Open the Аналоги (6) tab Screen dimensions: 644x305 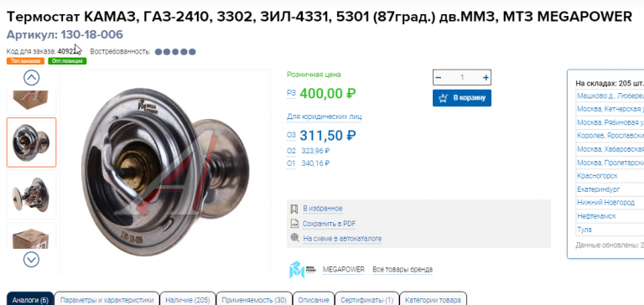[x=30, y=300]
